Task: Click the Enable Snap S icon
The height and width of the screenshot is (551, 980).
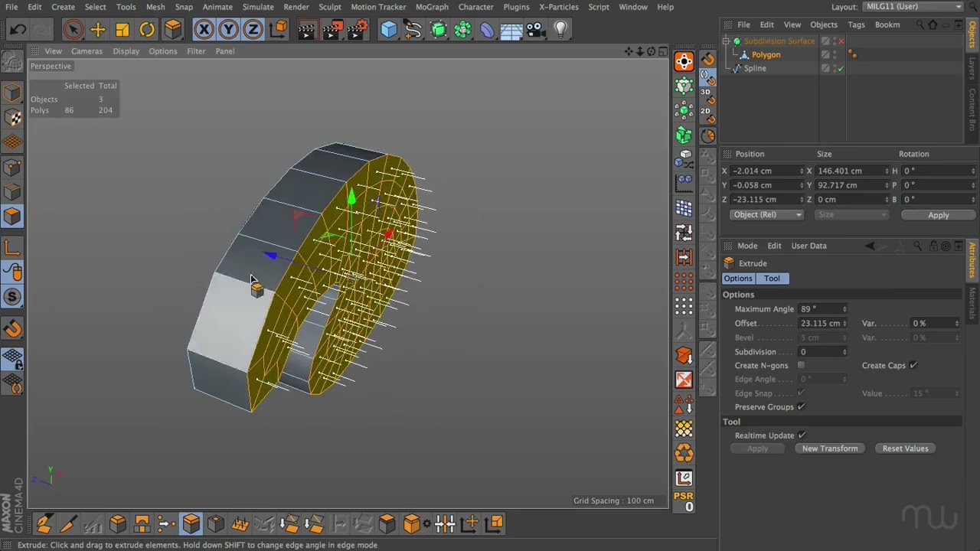Action: click(12, 297)
